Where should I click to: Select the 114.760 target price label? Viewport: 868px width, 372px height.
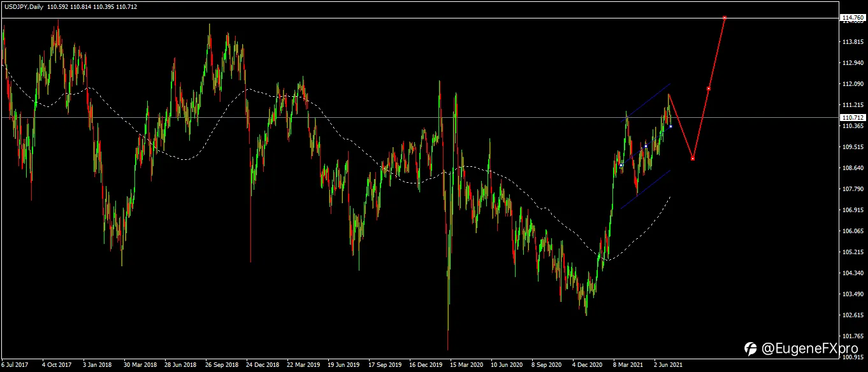[x=852, y=17]
